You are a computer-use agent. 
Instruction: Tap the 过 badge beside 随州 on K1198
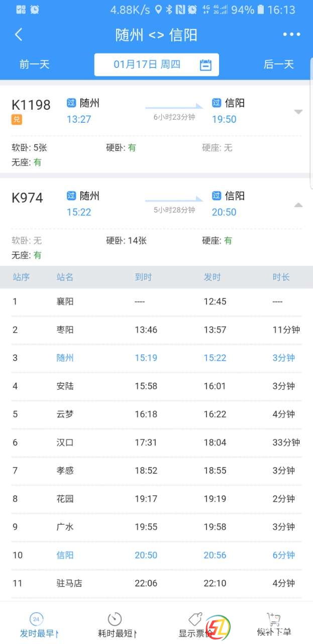click(x=71, y=103)
